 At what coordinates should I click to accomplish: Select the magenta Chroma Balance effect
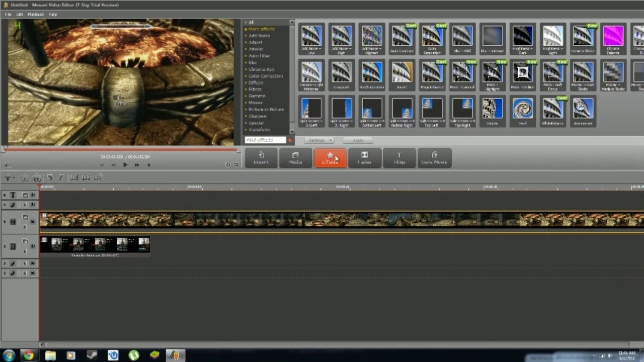[x=613, y=39]
